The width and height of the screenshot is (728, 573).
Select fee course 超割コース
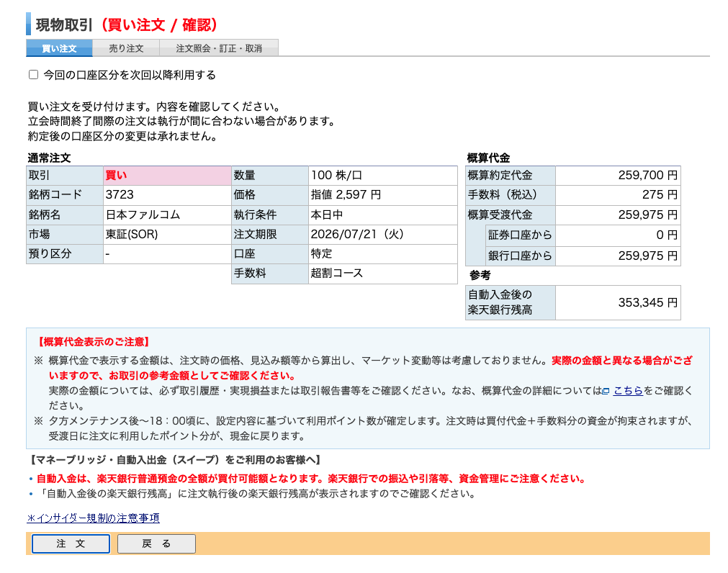336,274
